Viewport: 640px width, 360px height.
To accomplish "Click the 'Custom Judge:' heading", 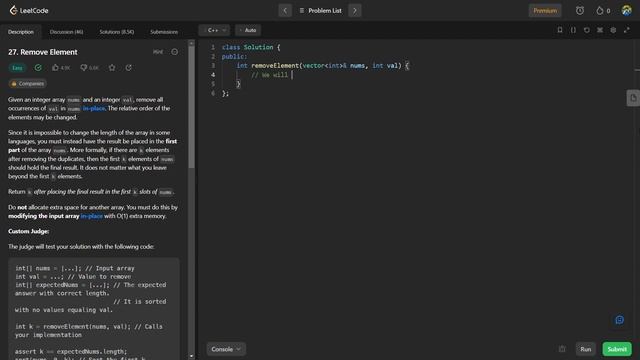I will point(29,231).
